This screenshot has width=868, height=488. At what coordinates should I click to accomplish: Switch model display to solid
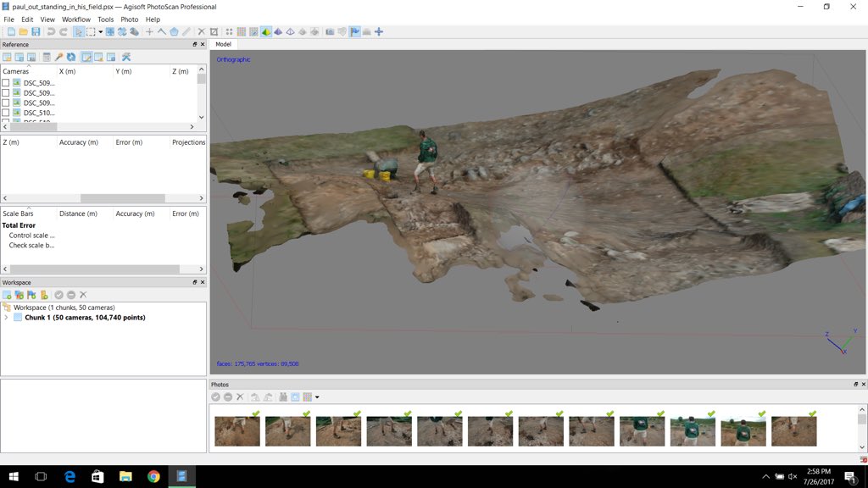(x=278, y=32)
